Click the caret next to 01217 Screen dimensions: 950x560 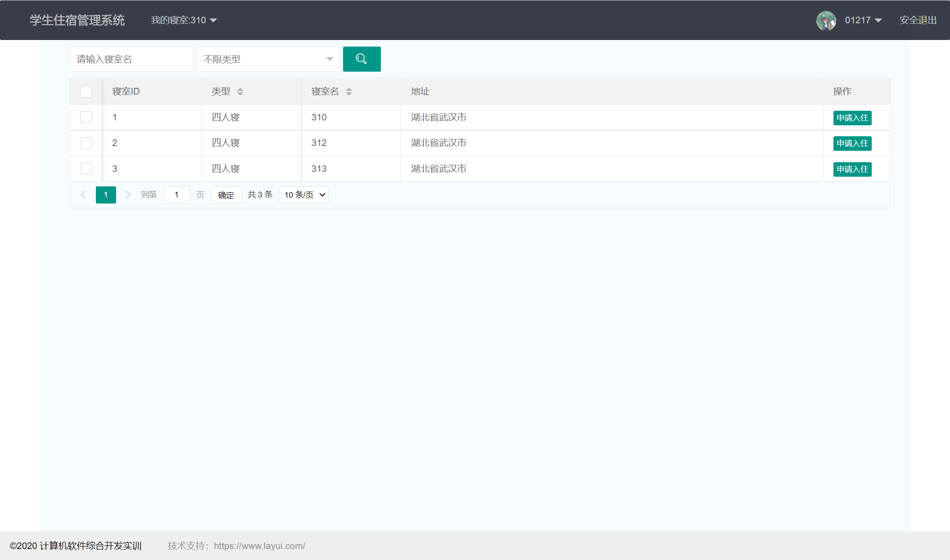878,20
